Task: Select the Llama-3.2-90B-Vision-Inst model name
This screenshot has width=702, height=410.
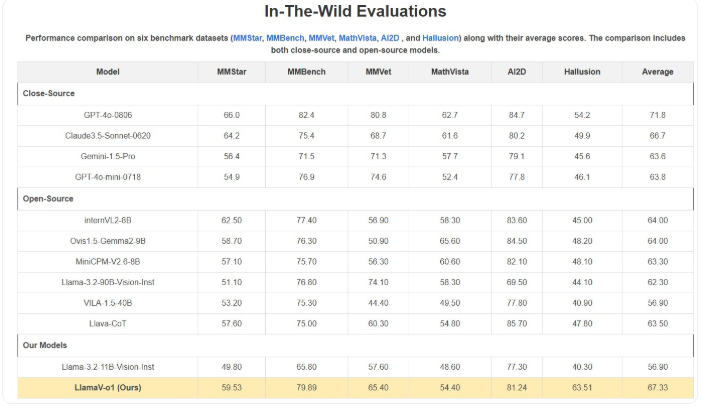Action: [107, 282]
